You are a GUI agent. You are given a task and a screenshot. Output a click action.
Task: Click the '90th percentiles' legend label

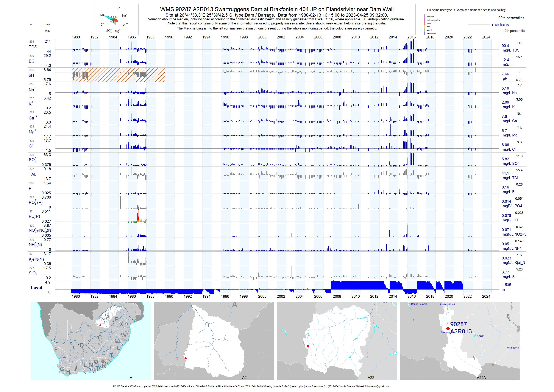511,18
